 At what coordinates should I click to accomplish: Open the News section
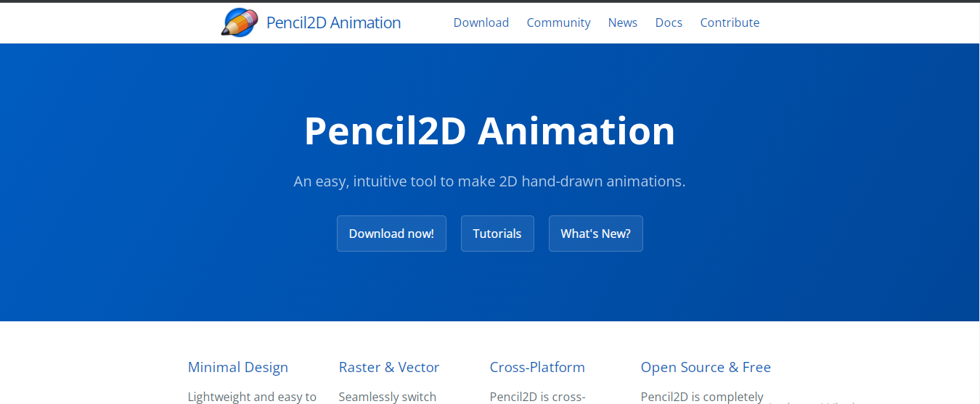point(623,22)
